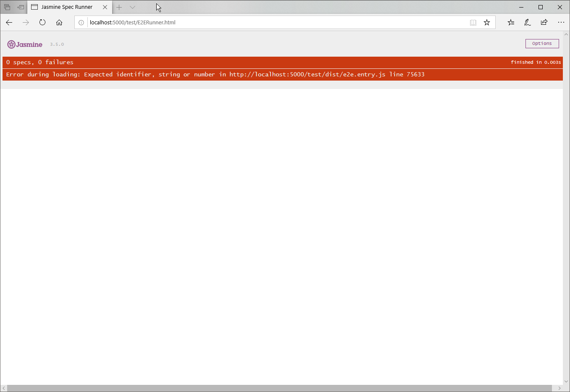The width and height of the screenshot is (570, 392).
Task: Click the Share page icon
Action: (544, 23)
